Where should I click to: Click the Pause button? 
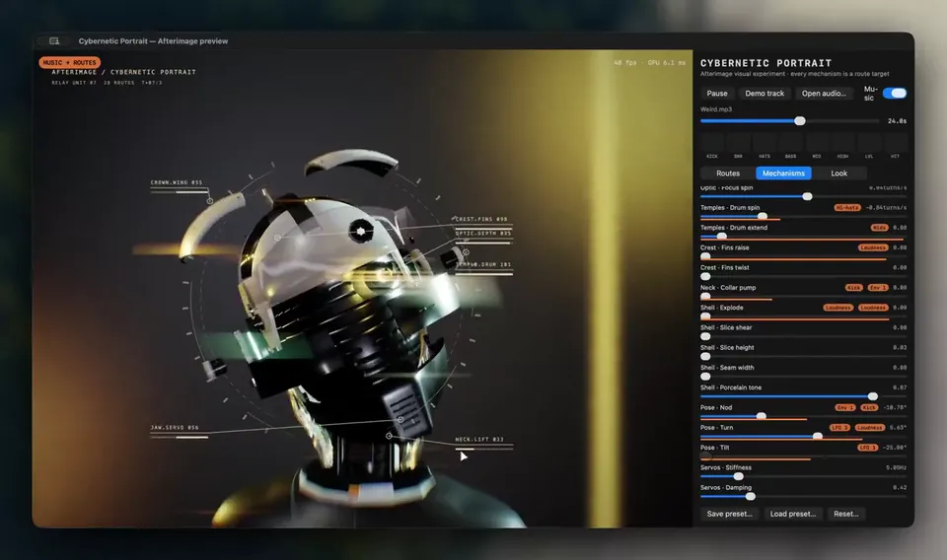click(717, 93)
